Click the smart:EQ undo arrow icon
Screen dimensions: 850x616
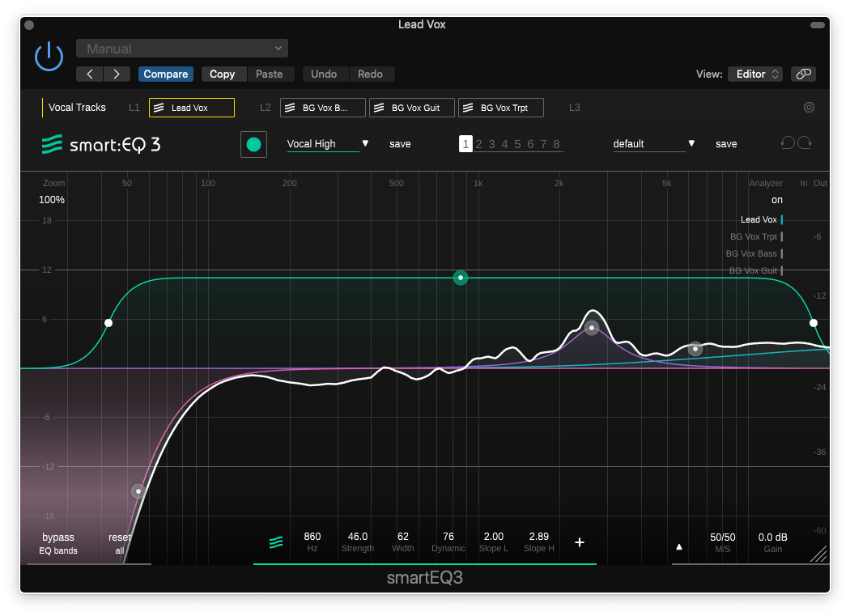point(787,143)
